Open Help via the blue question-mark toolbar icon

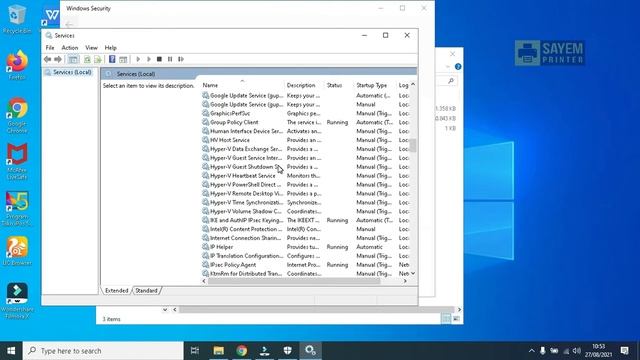pos(112,59)
